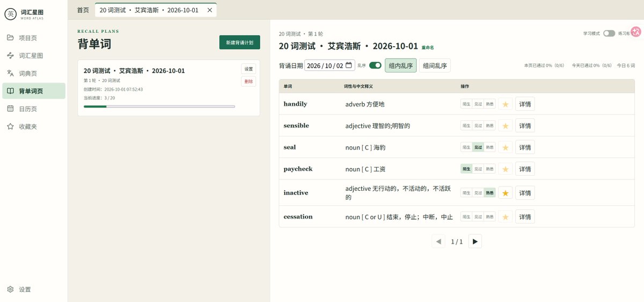Star the word sensible
Viewport: 644px width, 302px height.
(x=505, y=125)
